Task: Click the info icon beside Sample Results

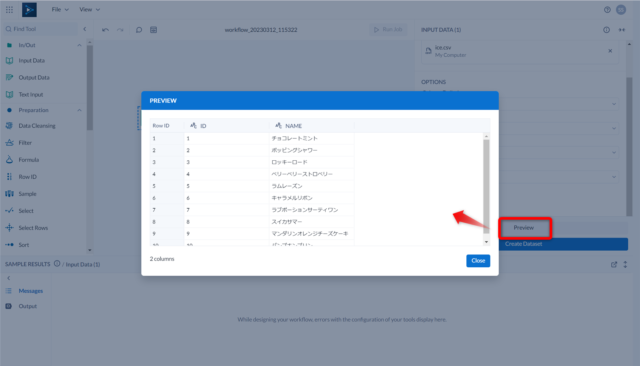Action: 57,264
